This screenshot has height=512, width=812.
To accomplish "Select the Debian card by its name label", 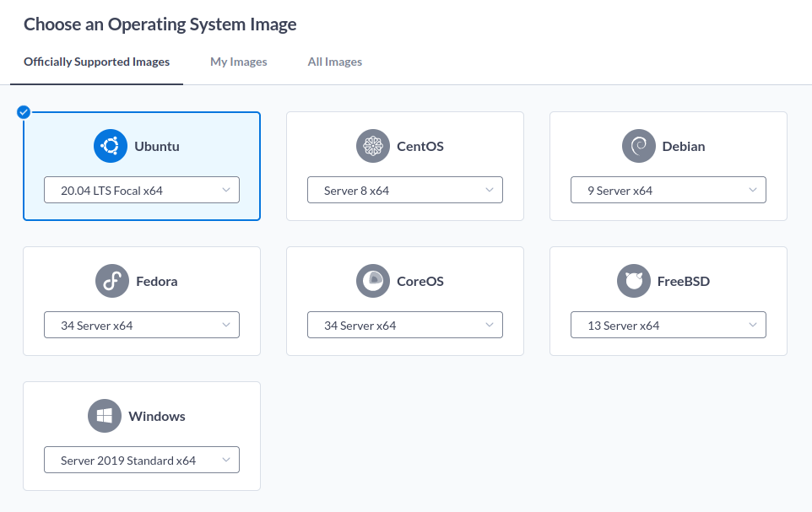I will click(x=684, y=147).
